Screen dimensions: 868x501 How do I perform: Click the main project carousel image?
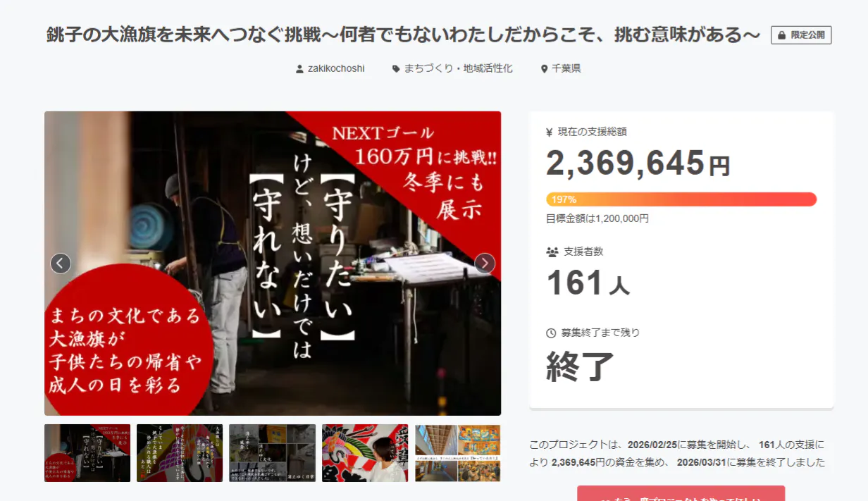[273, 264]
